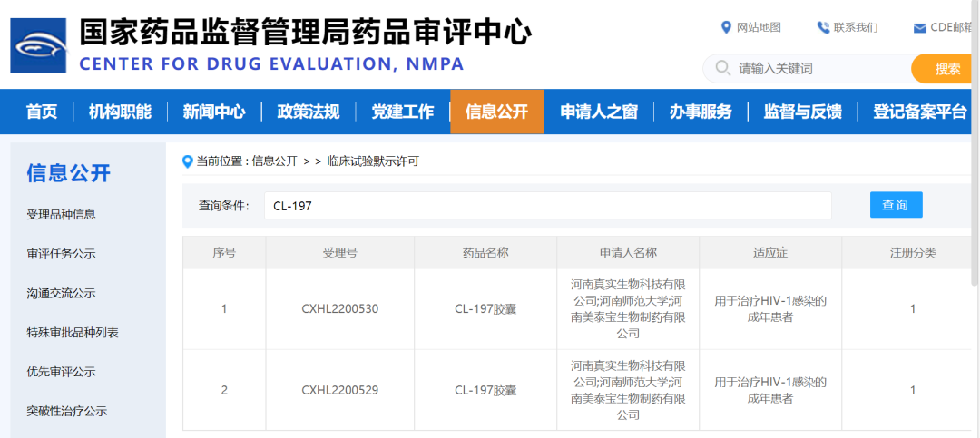
Task: Click the magnifier icon in search box
Action: point(722,69)
